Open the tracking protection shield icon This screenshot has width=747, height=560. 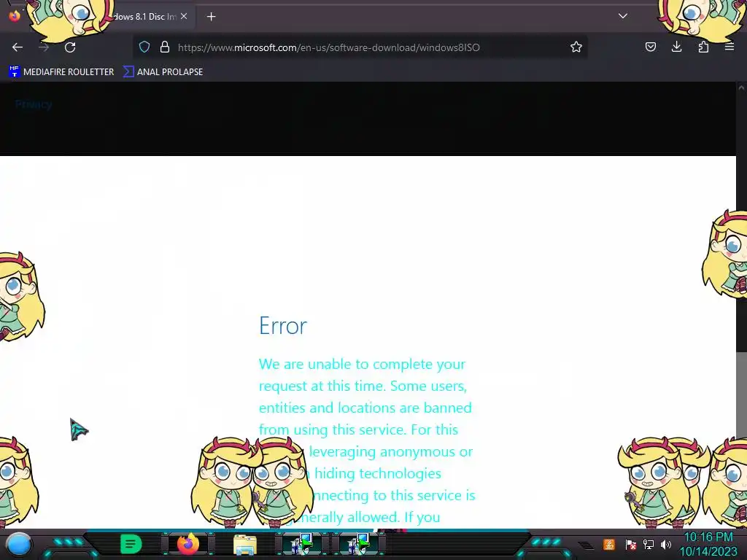pyautogui.click(x=144, y=47)
